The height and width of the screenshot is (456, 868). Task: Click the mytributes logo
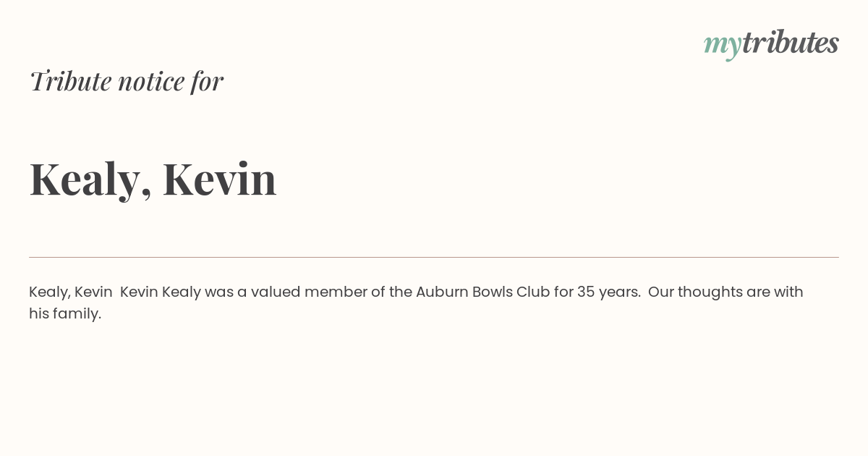coord(771,43)
